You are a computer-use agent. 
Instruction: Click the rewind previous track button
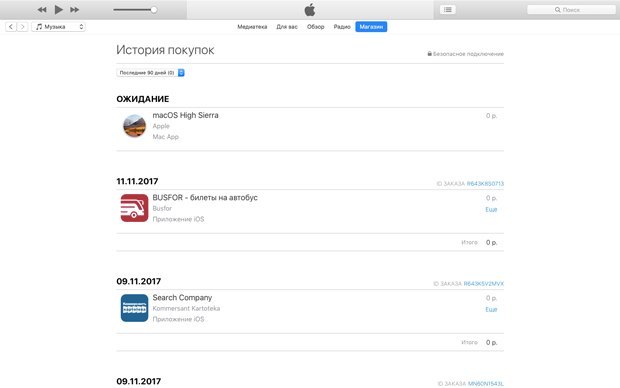pos(42,10)
